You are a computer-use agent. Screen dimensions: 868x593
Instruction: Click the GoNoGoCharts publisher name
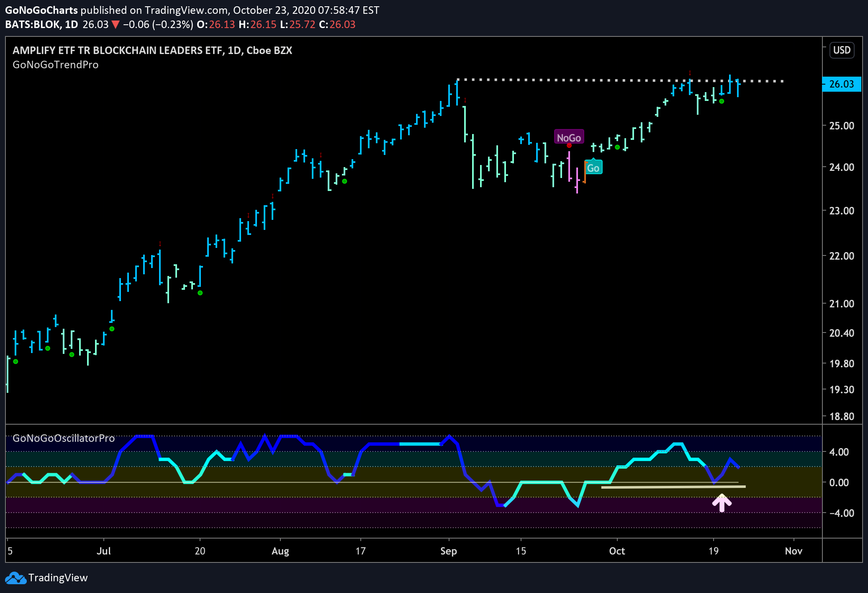pos(41,10)
